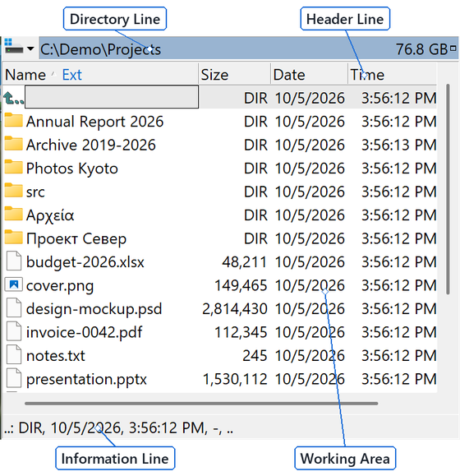Select the invoice-0042.pdf file name

point(85,332)
